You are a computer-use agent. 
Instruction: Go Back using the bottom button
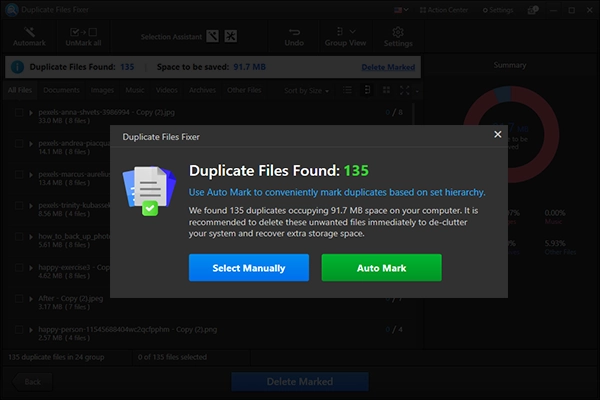click(x=32, y=382)
